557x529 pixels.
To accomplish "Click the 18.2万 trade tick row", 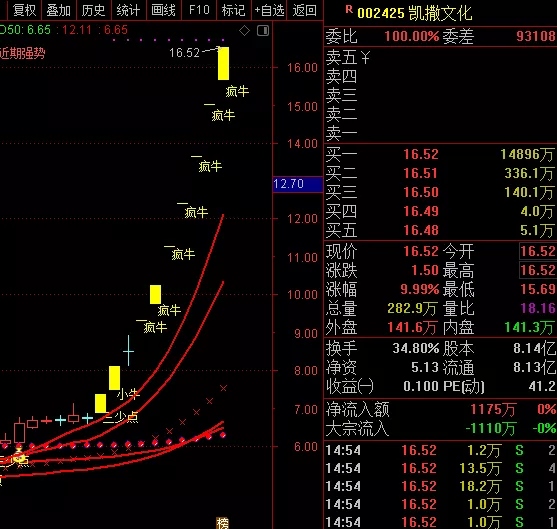I will click(x=440, y=486).
